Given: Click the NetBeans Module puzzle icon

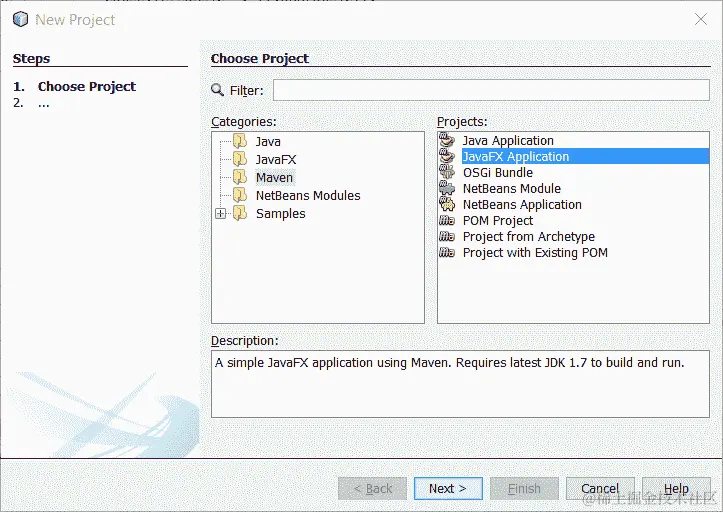Looking at the screenshot, I should (447, 188).
